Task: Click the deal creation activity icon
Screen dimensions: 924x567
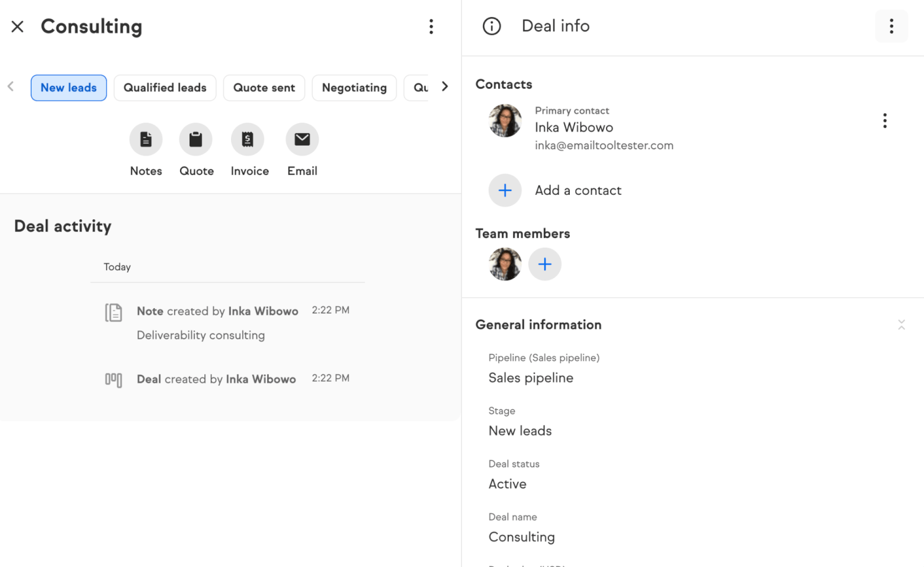Action: pos(114,380)
